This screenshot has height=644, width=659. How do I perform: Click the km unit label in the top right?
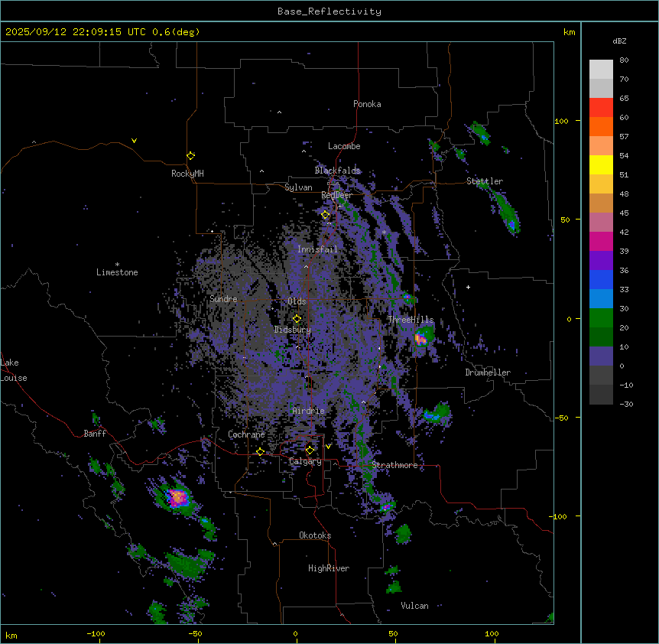click(x=569, y=32)
